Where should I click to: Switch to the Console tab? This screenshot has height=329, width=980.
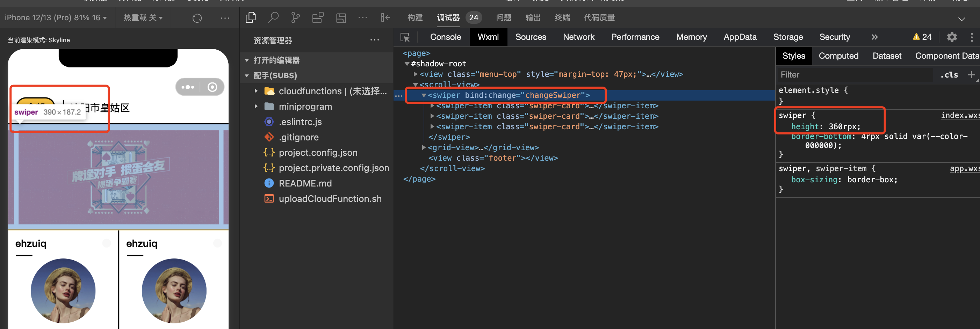tap(446, 37)
